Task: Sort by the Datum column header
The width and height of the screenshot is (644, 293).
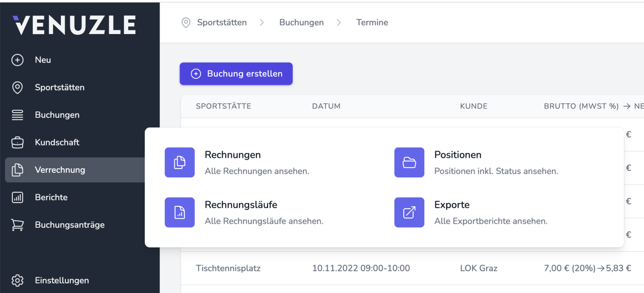Action: click(326, 106)
